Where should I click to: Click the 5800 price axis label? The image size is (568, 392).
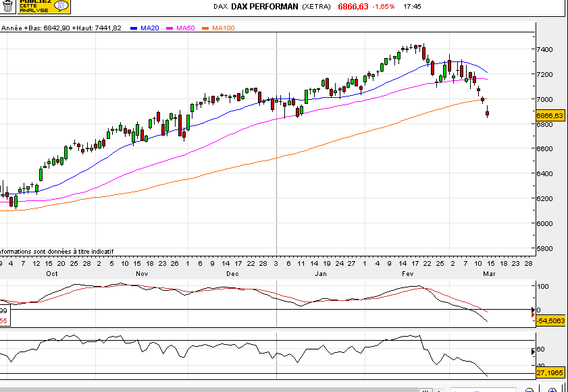coord(544,249)
